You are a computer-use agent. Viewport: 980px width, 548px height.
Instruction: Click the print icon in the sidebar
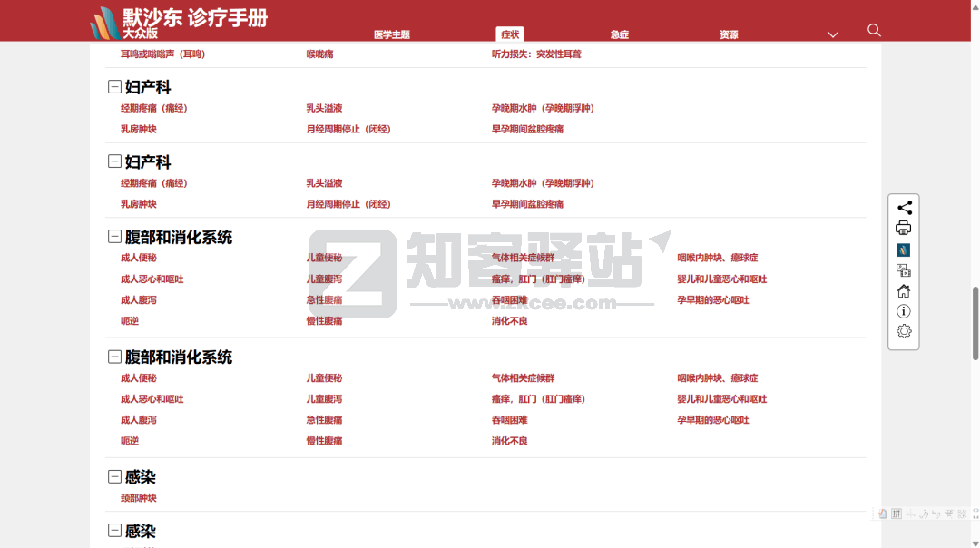904,227
